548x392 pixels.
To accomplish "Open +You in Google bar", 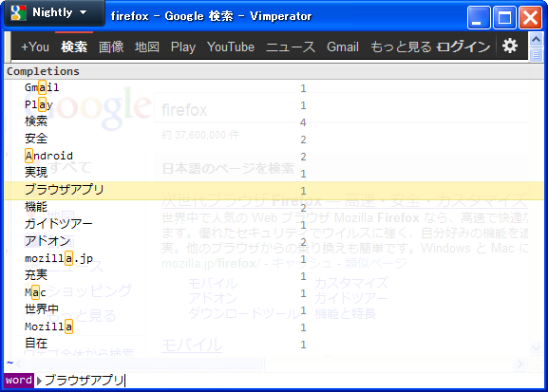I will pos(35,47).
